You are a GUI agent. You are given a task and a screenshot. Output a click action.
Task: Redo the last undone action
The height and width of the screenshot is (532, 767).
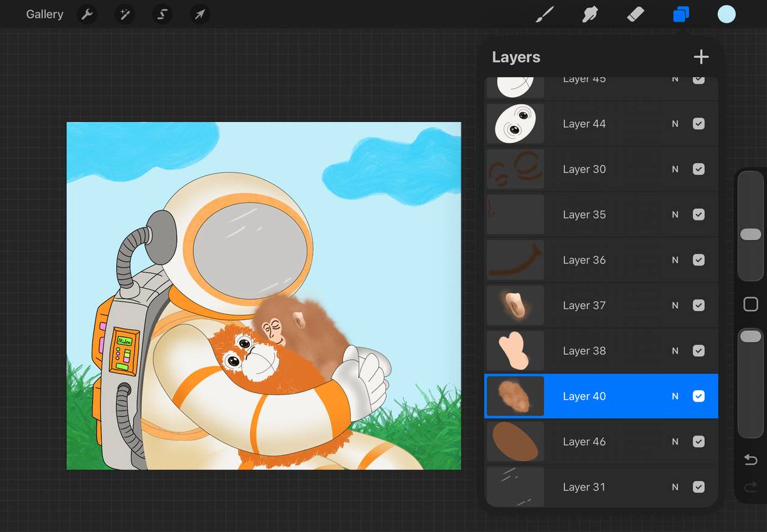click(x=750, y=488)
